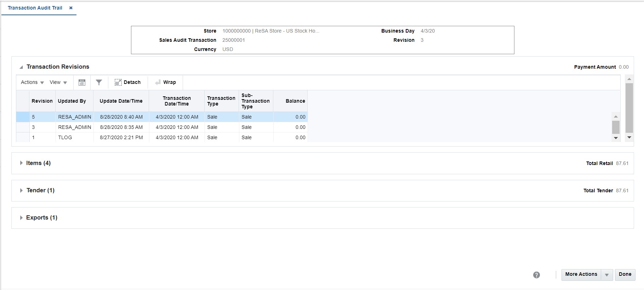This screenshot has width=644, height=290.
Task: Select revision 1 by TLOG
Action: pyautogui.click(x=162, y=137)
